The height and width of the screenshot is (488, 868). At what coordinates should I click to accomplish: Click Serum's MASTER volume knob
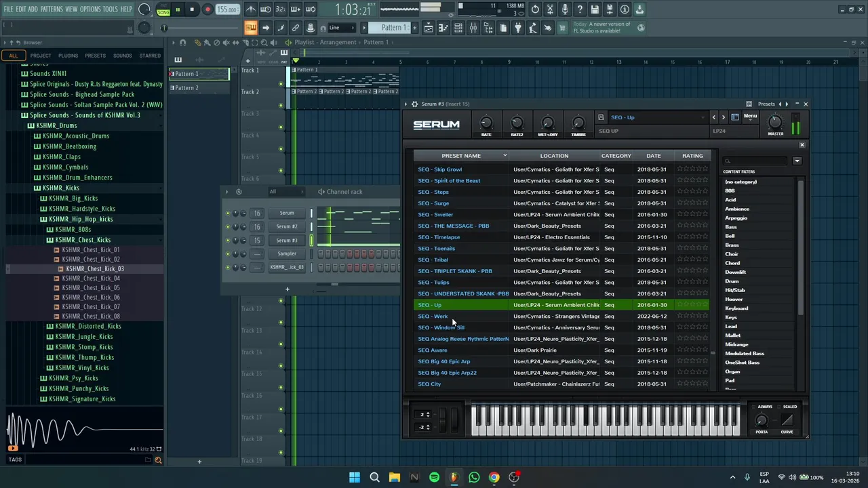click(775, 123)
